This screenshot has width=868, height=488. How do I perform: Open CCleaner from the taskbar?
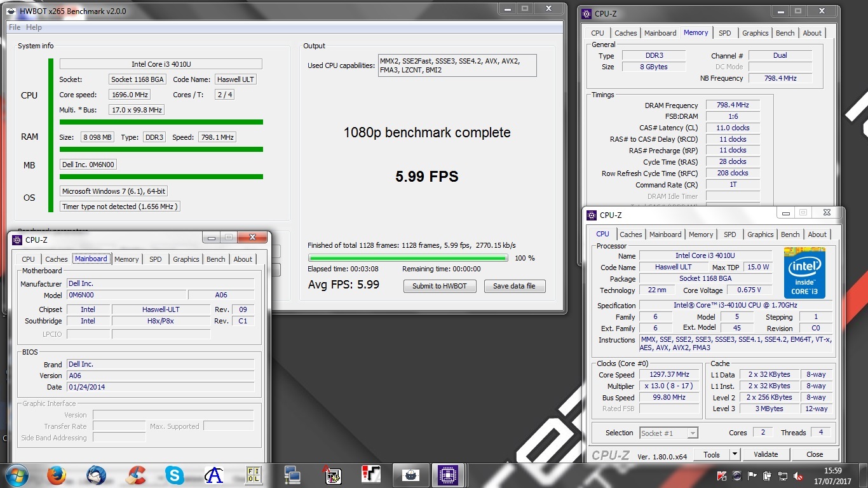136,475
